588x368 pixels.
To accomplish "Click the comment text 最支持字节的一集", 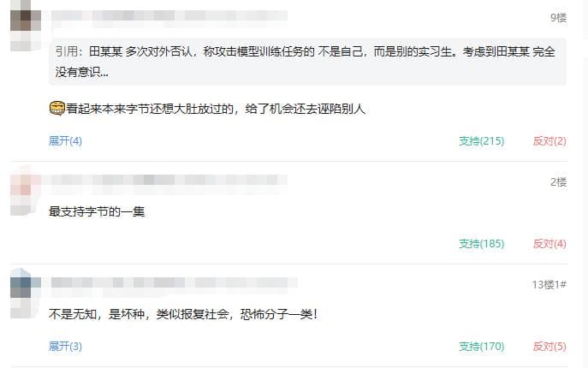I will (x=97, y=211).
